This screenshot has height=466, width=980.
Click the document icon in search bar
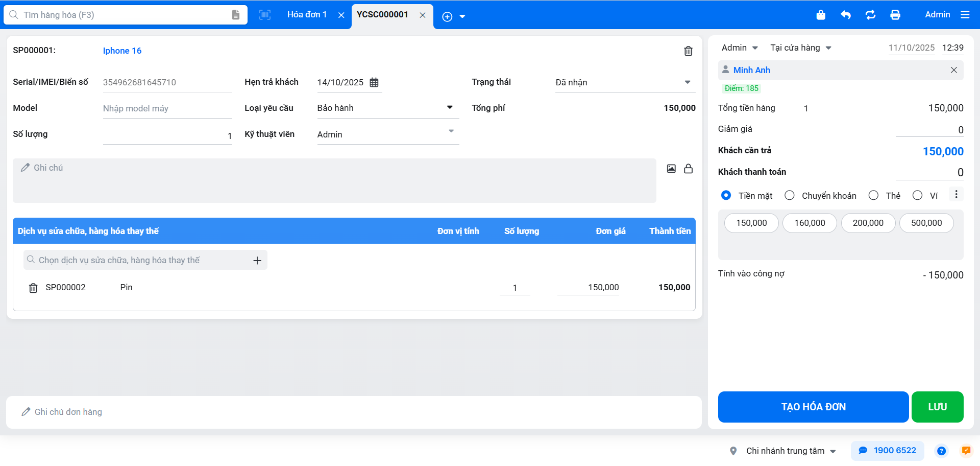235,15
